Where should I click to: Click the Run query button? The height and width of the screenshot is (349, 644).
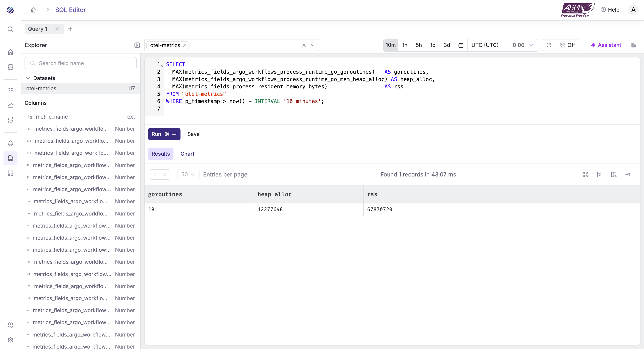(x=164, y=134)
